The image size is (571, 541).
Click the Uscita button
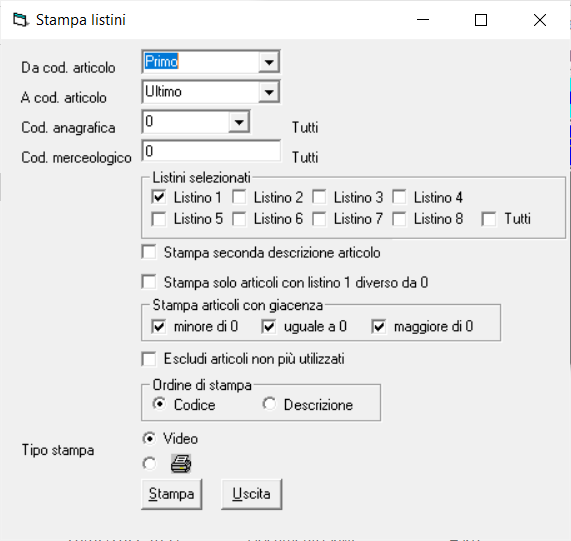(x=252, y=494)
